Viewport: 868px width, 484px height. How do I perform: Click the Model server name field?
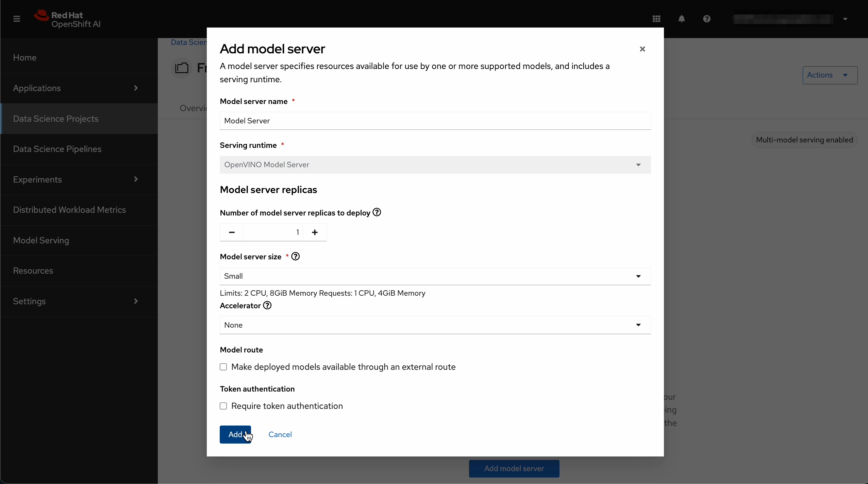435,121
